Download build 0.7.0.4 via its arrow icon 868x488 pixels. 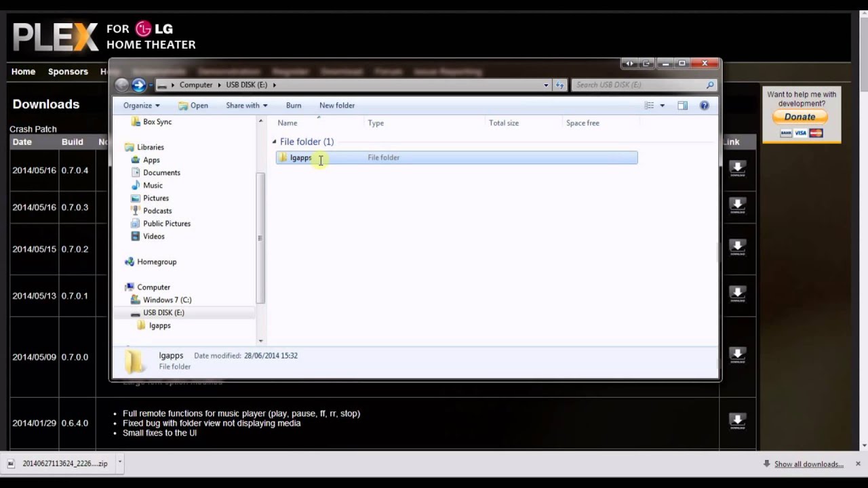[x=737, y=169]
